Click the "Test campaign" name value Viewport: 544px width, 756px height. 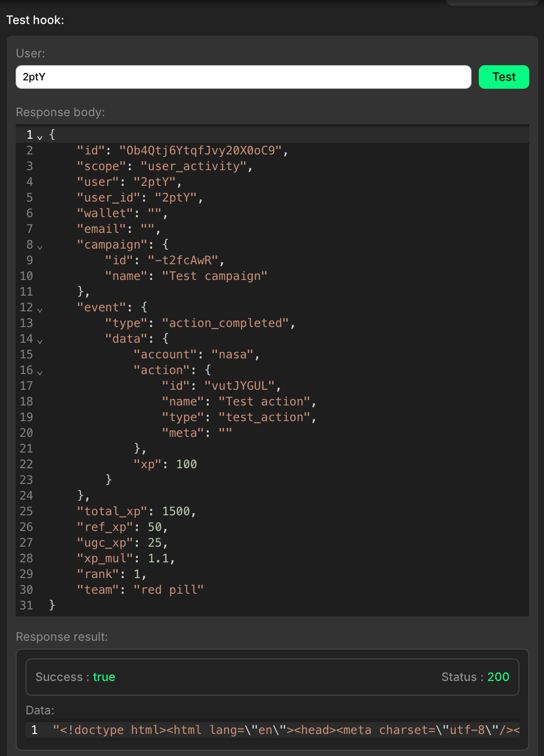[215, 276]
